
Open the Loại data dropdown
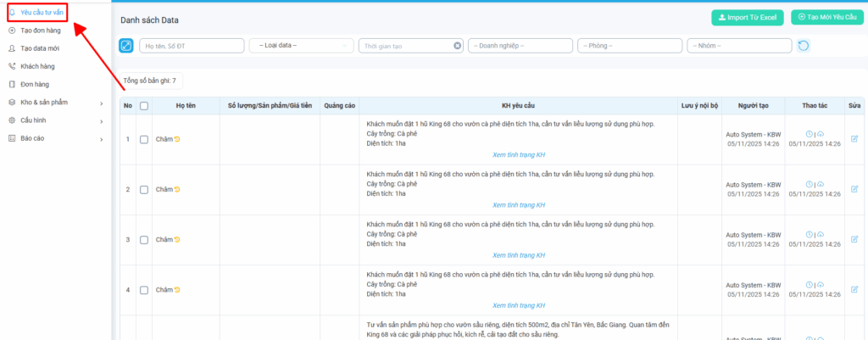[x=301, y=46]
